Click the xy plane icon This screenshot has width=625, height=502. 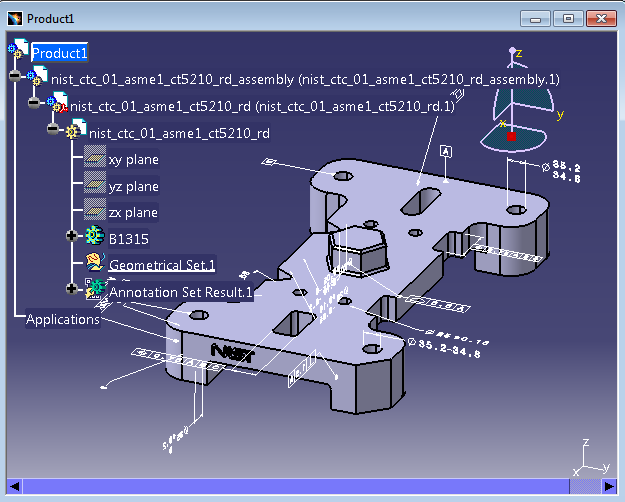tap(95, 156)
